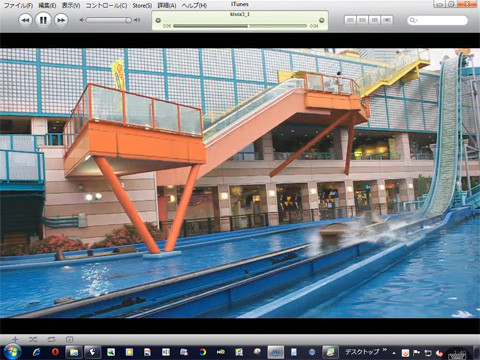Click the high volume speaker icon

137,20
